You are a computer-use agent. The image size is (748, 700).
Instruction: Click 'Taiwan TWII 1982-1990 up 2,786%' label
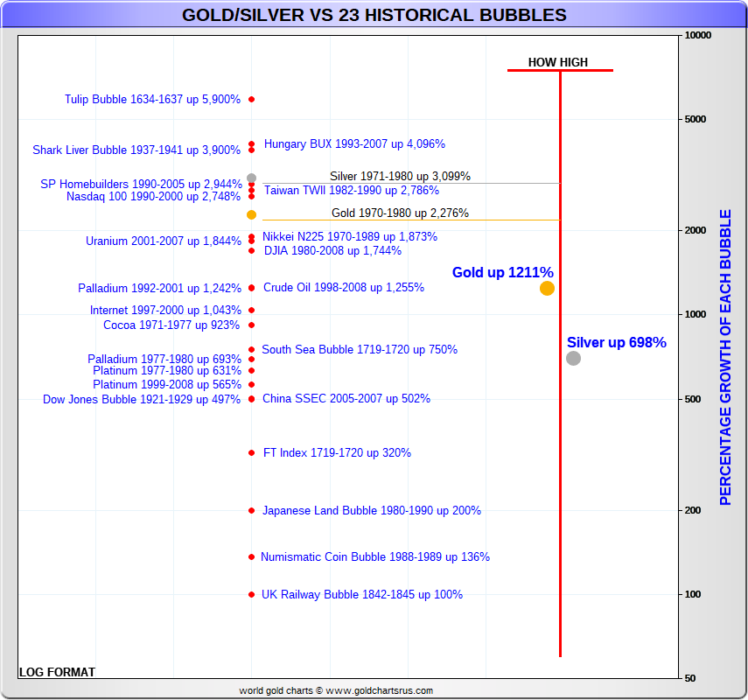(352, 191)
